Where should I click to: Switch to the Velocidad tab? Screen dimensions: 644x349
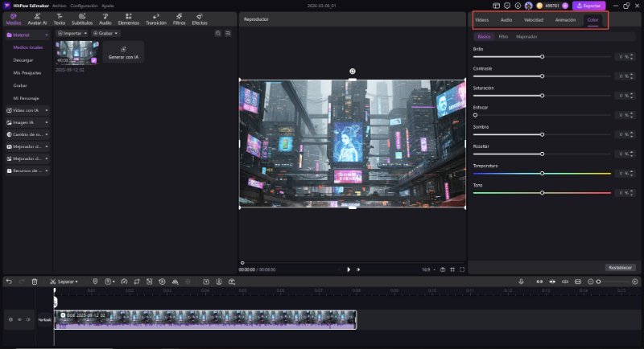point(534,19)
